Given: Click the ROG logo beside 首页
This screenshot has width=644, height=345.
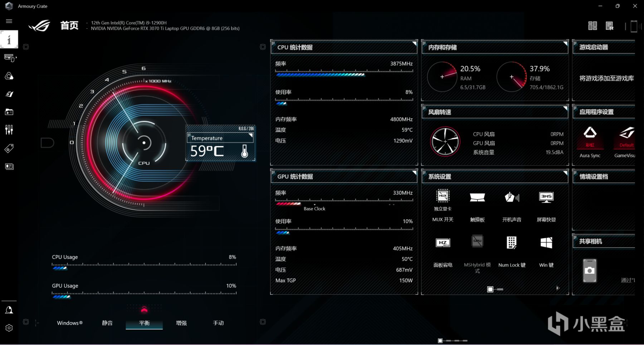Looking at the screenshot, I should coord(39,26).
